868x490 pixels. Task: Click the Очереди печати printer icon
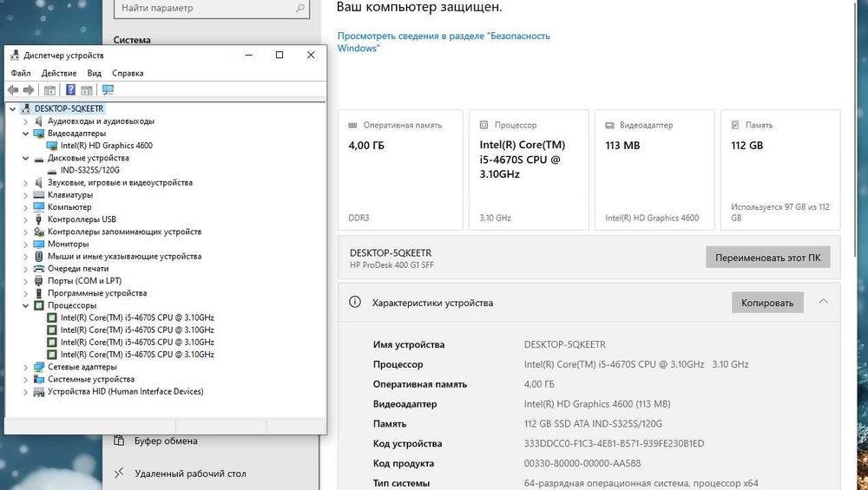(39, 268)
